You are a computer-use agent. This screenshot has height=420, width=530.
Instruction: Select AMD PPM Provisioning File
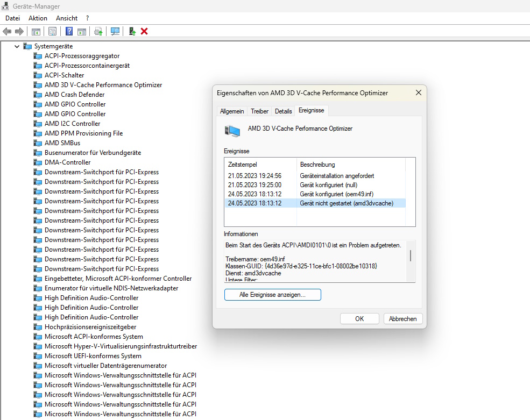84,133
